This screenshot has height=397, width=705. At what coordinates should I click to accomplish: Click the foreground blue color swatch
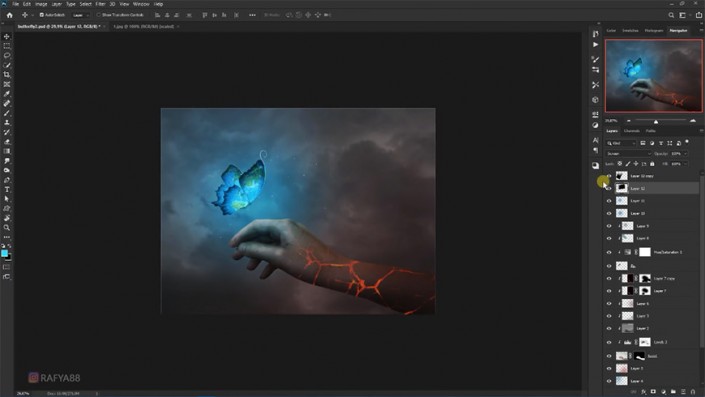click(4, 254)
